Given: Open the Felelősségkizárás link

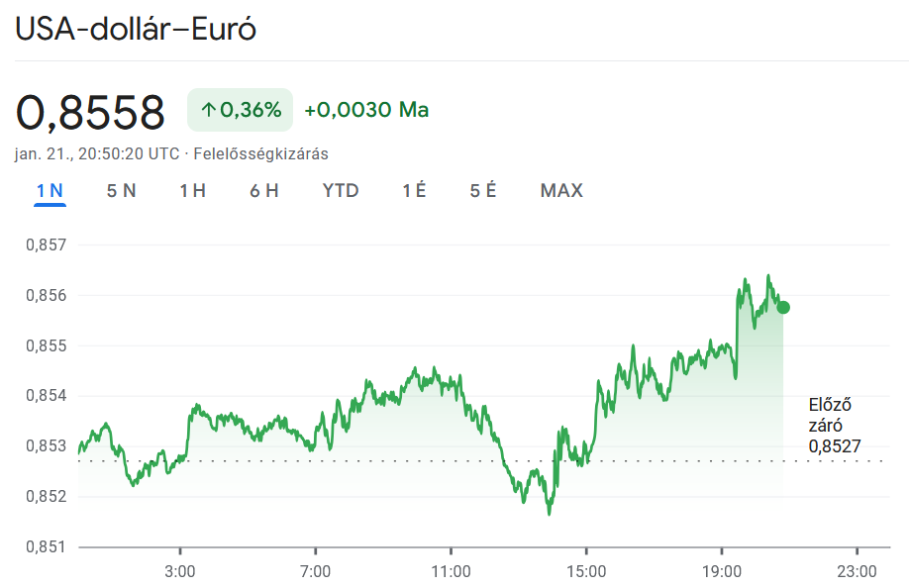Looking at the screenshot, I should 260,154.
